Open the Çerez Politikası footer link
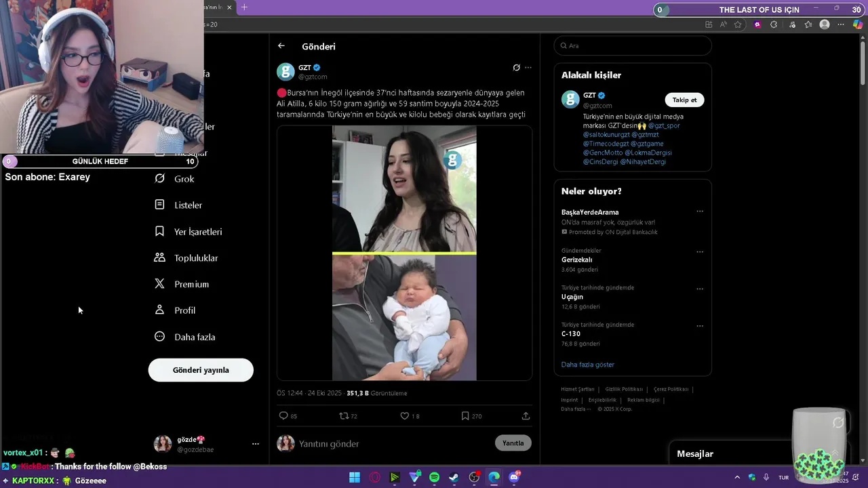868x488 pixels. tap(671, 389)
